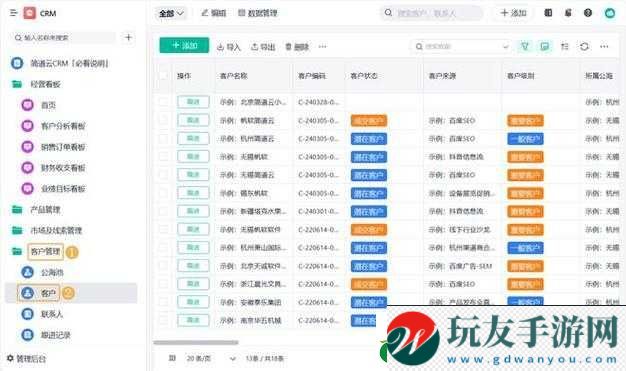Click the horizontal scrollbar under the table
Image resolution: width=626 pixels, height=371 pixels.
196,342
